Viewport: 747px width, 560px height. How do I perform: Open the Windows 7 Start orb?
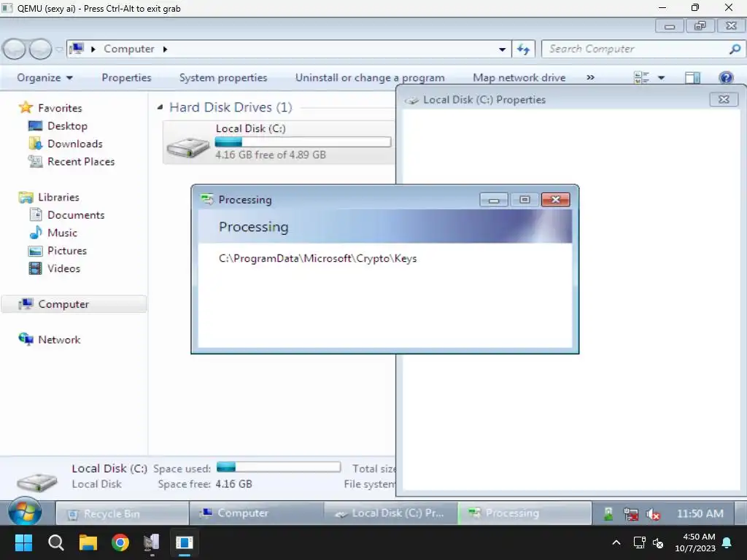(x=25, y=513)
